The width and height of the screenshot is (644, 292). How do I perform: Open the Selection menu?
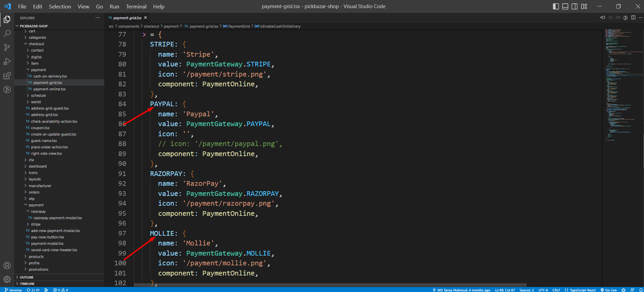[x=60, y=6]
